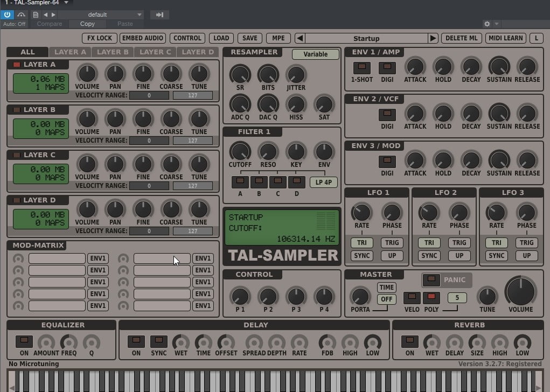
Task: Enable the Delay SYNC switch
Action: coord(158,341)
